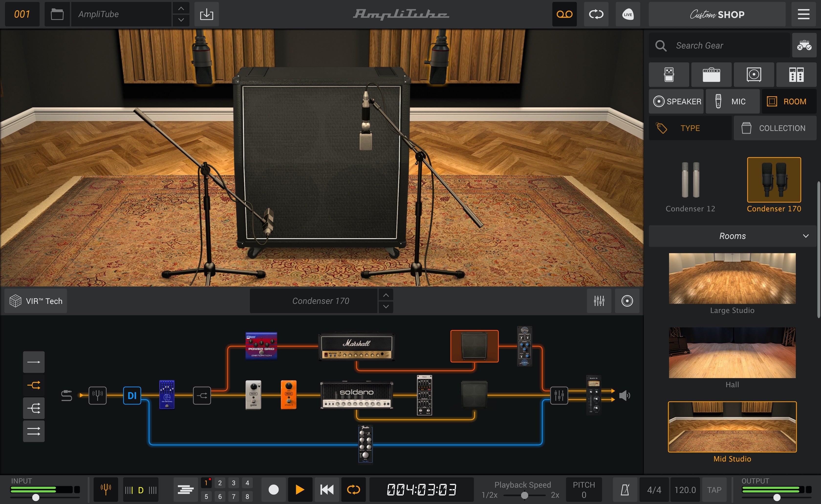Open the cabinets gear category
Viewport: 821px width, 504px height.
[754, 75]
